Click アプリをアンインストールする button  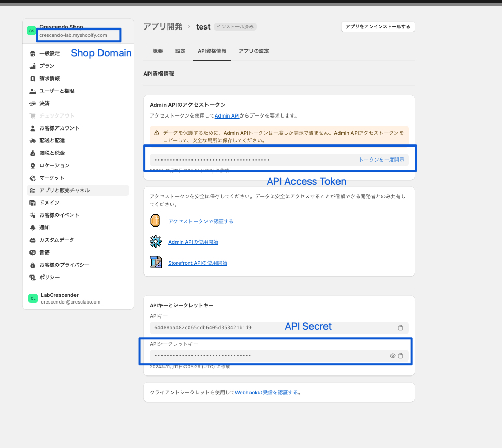coord(378,27)
